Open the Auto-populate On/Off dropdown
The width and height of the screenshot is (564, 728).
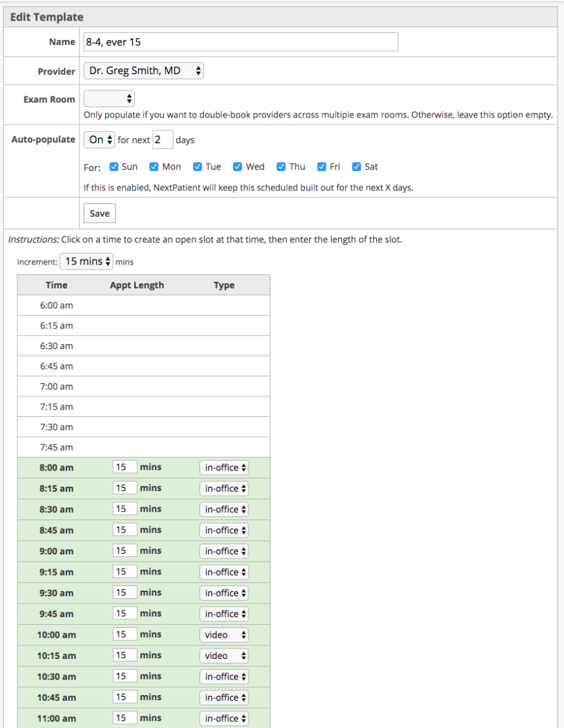click(99, 139)
